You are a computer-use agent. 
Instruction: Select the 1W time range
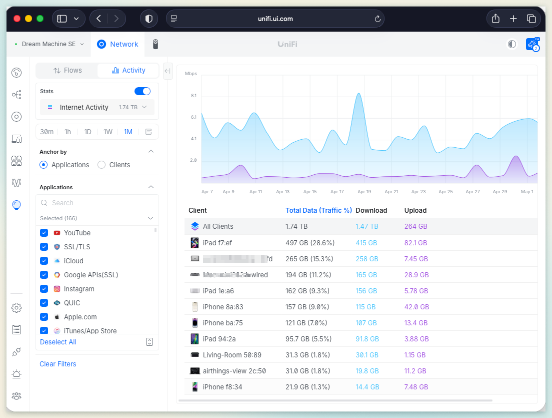108,132
